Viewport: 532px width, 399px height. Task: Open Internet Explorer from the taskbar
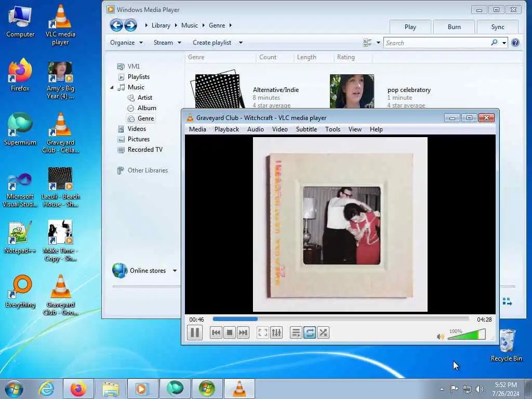click(46, 389)
